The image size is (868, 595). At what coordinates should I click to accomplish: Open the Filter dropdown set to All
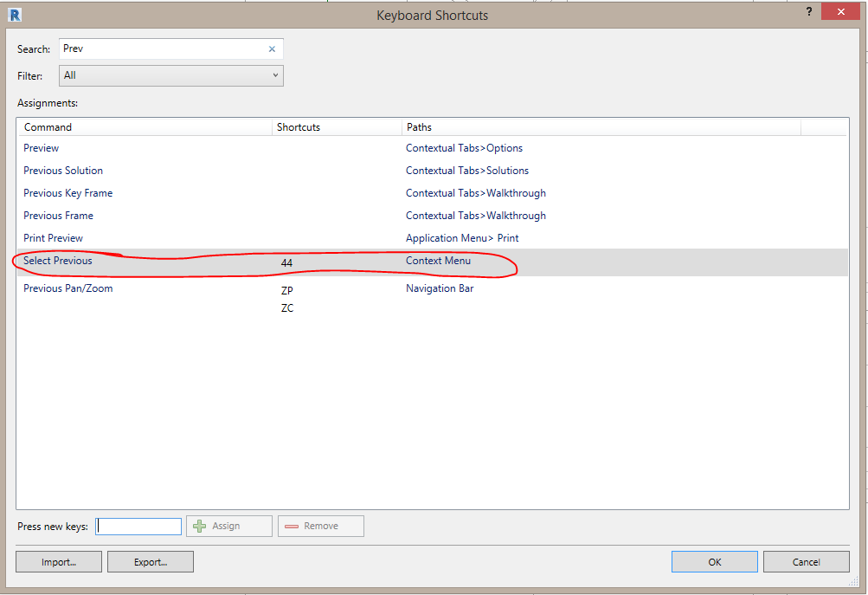(x=170, y=75)
